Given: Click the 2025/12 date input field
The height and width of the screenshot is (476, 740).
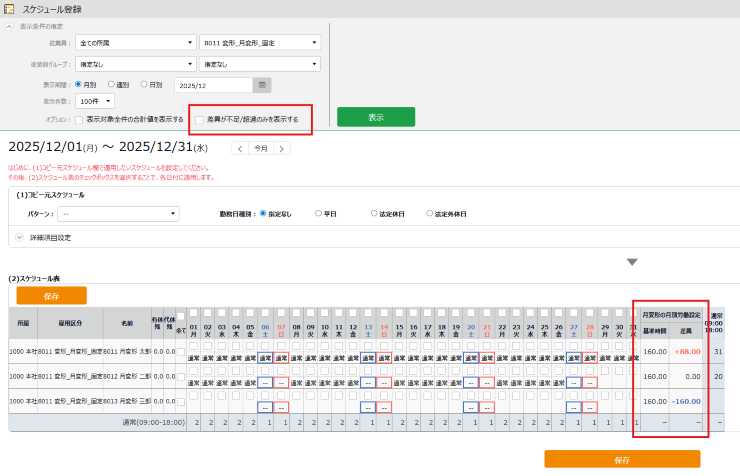Looking at the screenshot, I should click(x=212, y=85).
